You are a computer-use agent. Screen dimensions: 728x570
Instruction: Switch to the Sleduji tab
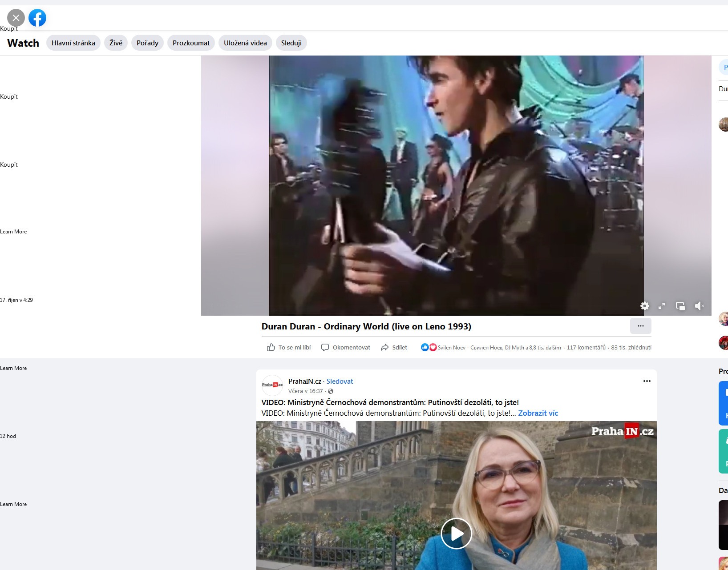point(291,43)
